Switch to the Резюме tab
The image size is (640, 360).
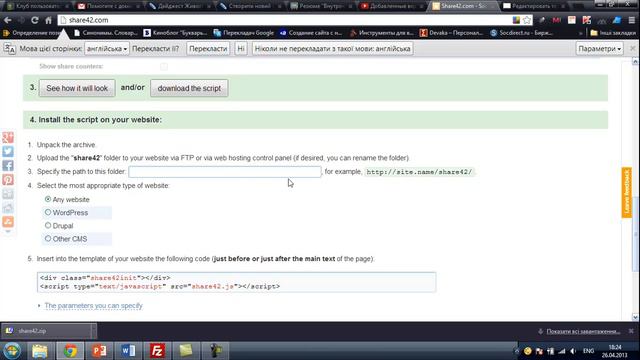(x=321, y=6)
